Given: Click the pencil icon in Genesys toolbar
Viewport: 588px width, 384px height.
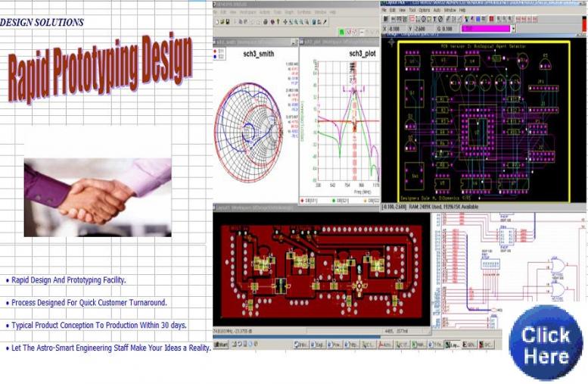Looking at the screenshot, I should (x=325, y=22).
